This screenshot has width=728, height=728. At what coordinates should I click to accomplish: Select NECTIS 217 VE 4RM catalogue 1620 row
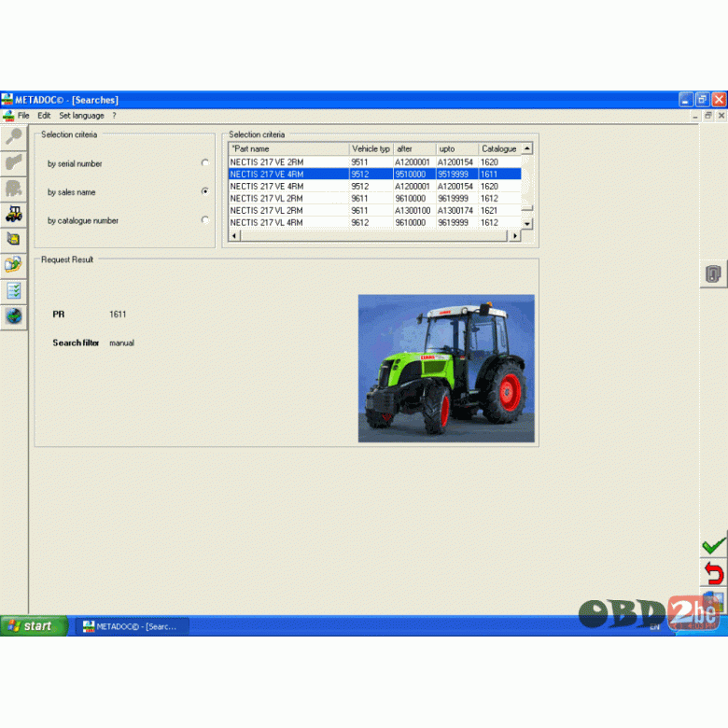click(374, 186)
